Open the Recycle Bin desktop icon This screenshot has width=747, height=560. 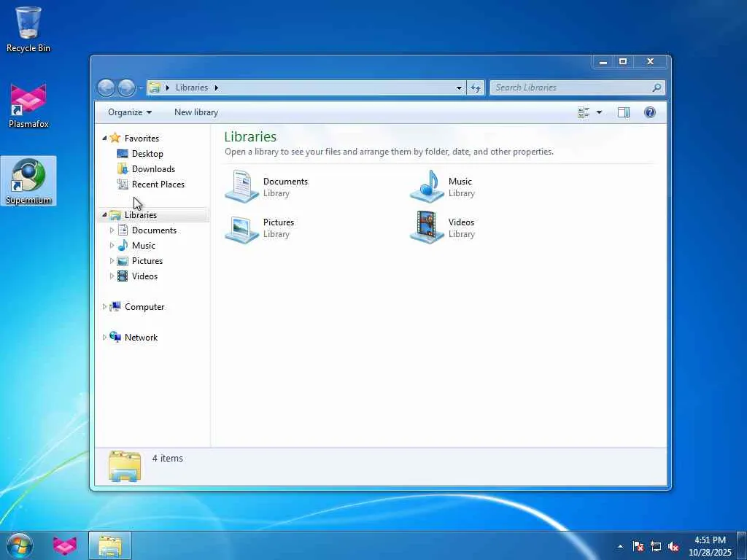tap(28, 28)
